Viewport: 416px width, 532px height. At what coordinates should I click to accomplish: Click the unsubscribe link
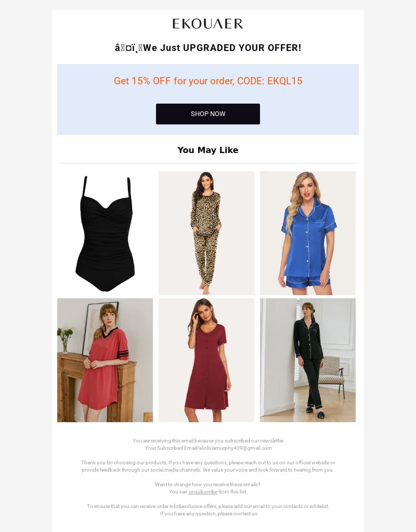[203, 491]
